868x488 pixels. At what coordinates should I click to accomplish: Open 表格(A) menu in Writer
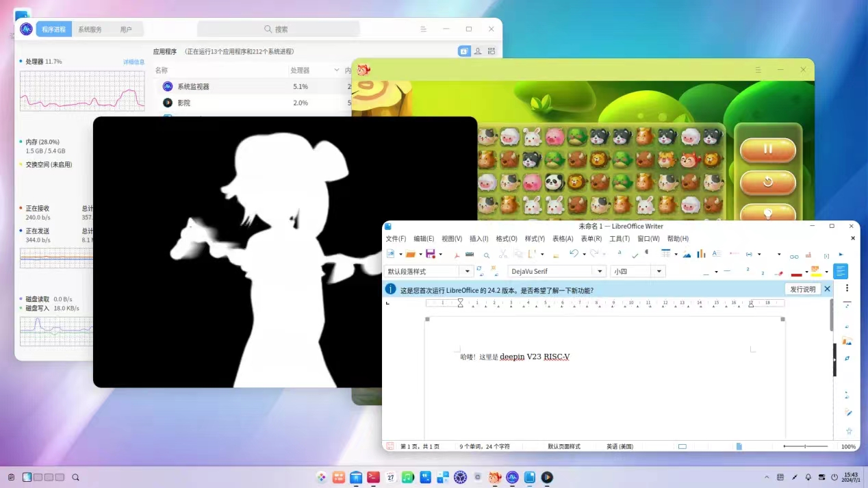click(563, 239)
